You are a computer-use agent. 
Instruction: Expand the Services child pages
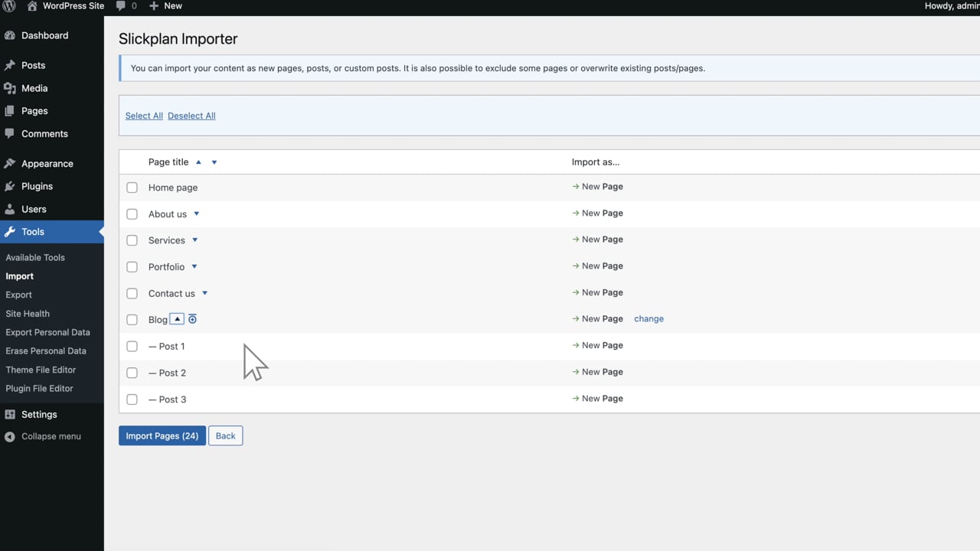coord(195,240)
